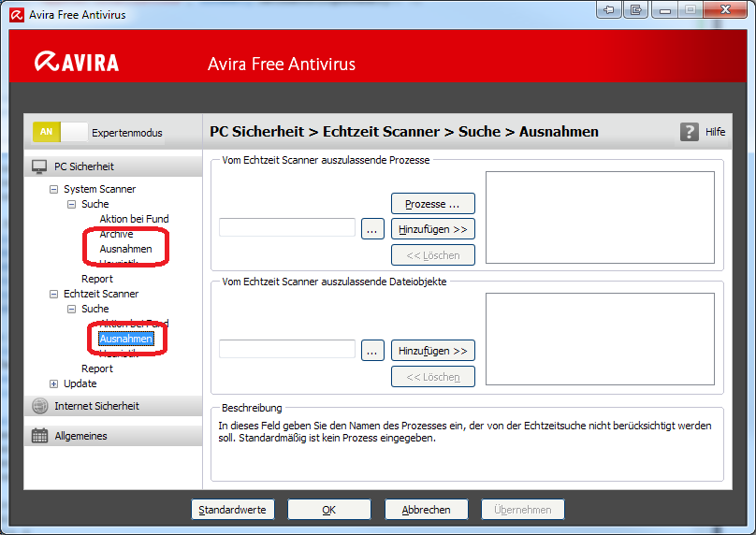
Task: Click the process name input field
Action: coord(287,227)
